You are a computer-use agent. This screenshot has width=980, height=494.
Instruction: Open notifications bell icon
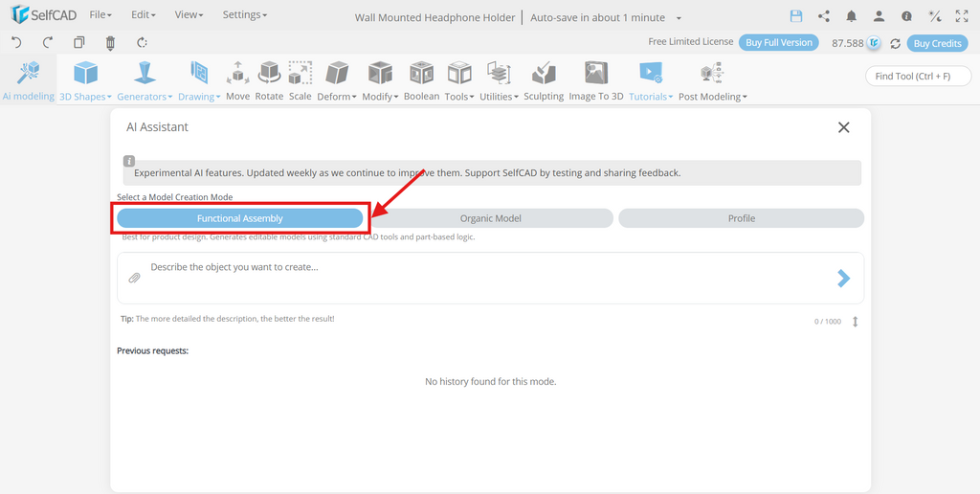pos(851,17)
